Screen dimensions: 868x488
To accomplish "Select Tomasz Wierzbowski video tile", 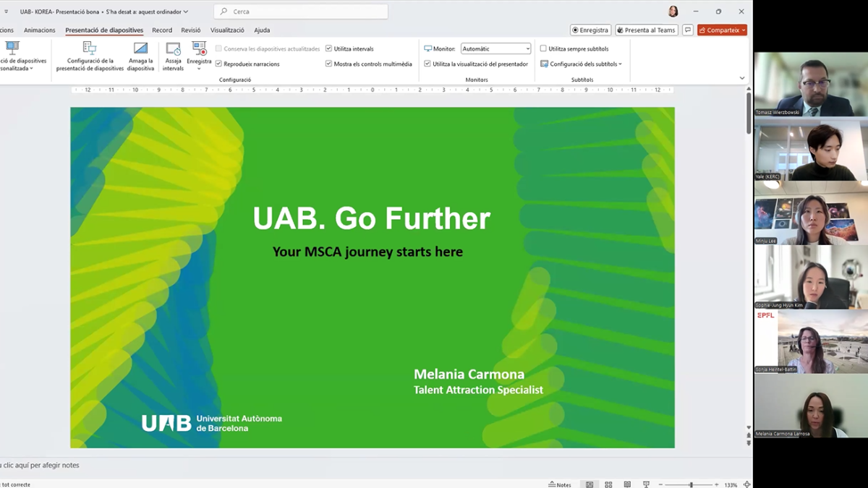I will click(x=811, y=84).
